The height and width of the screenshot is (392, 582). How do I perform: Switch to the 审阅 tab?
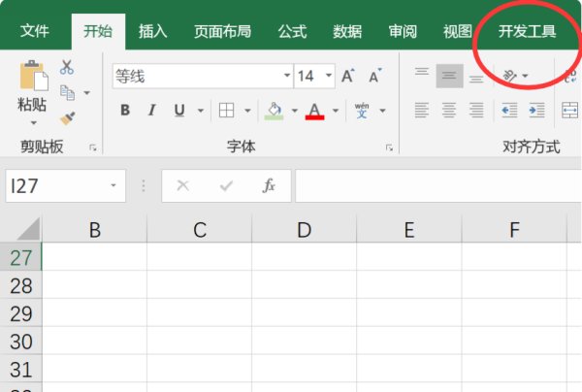403,31
